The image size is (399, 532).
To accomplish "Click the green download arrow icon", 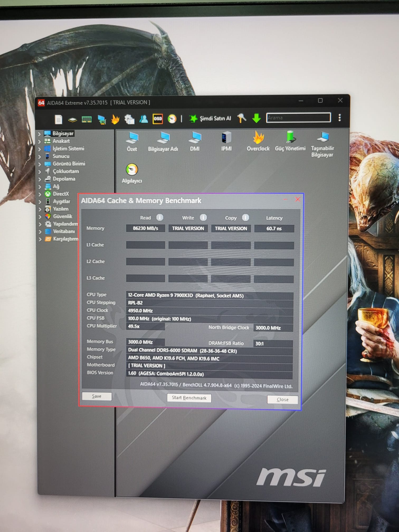I will [256, 118].
